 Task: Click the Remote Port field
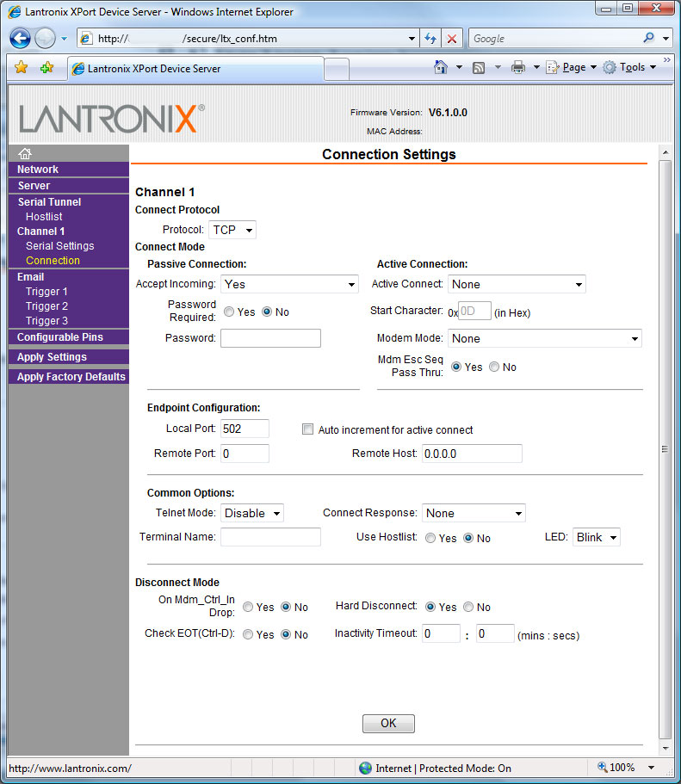coord(245,454)
